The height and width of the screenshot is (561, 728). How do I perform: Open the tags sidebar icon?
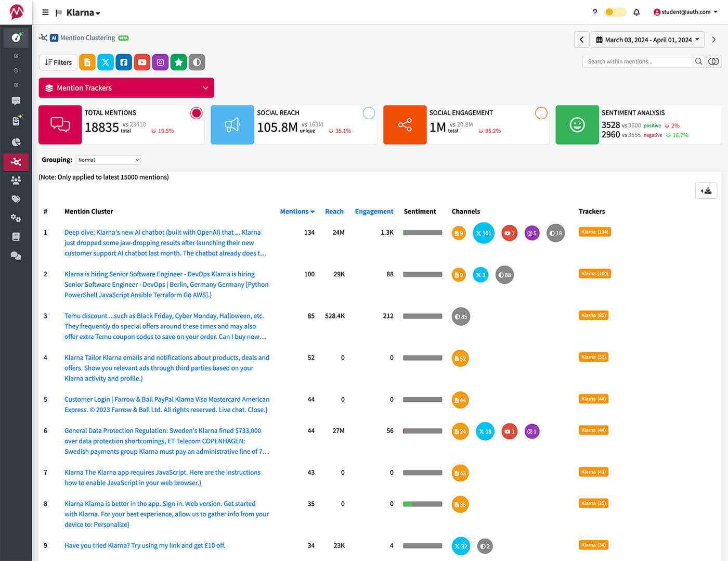(16, 199)
